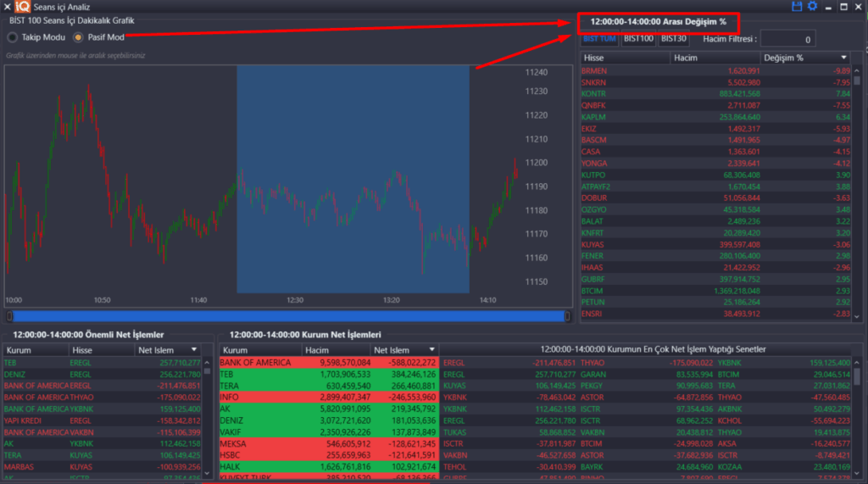Select YONGA stock row
Viewport: 868px width, 484px height.
coord(715,164)
